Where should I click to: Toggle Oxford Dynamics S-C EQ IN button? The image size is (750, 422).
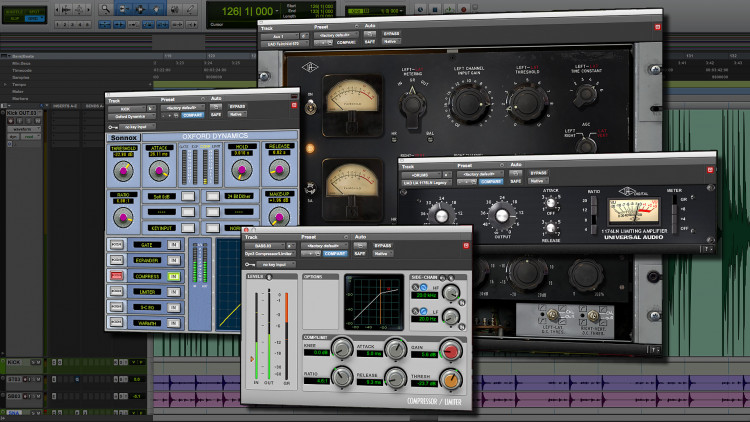click(174, 308)
